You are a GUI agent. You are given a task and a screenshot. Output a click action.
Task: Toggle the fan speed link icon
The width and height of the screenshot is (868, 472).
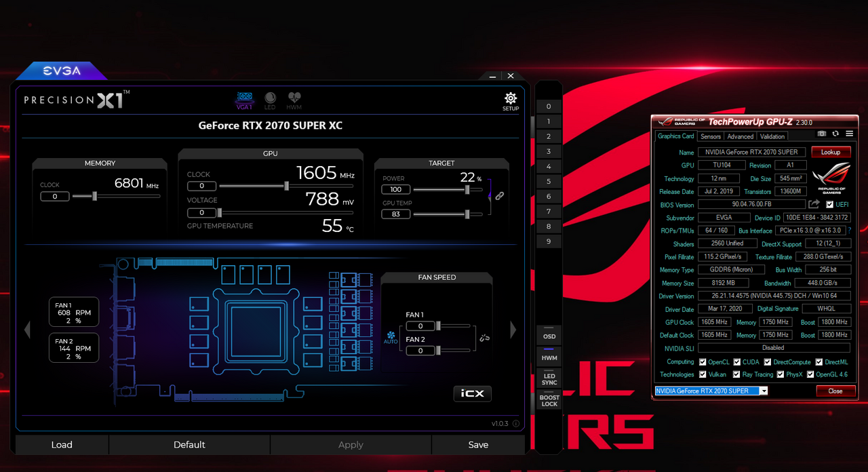[484, 337]
